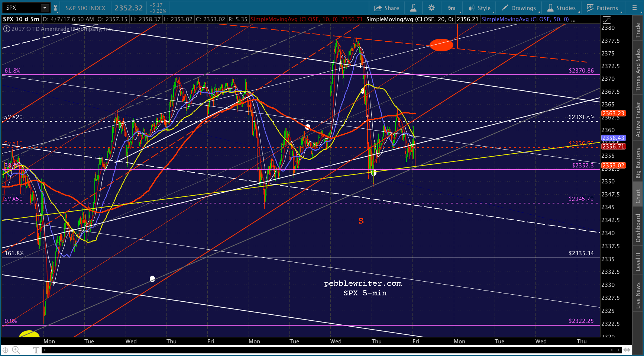Click the -0.22% percent change value
This screenshot has width=644, height=356.
coord(158,11)
